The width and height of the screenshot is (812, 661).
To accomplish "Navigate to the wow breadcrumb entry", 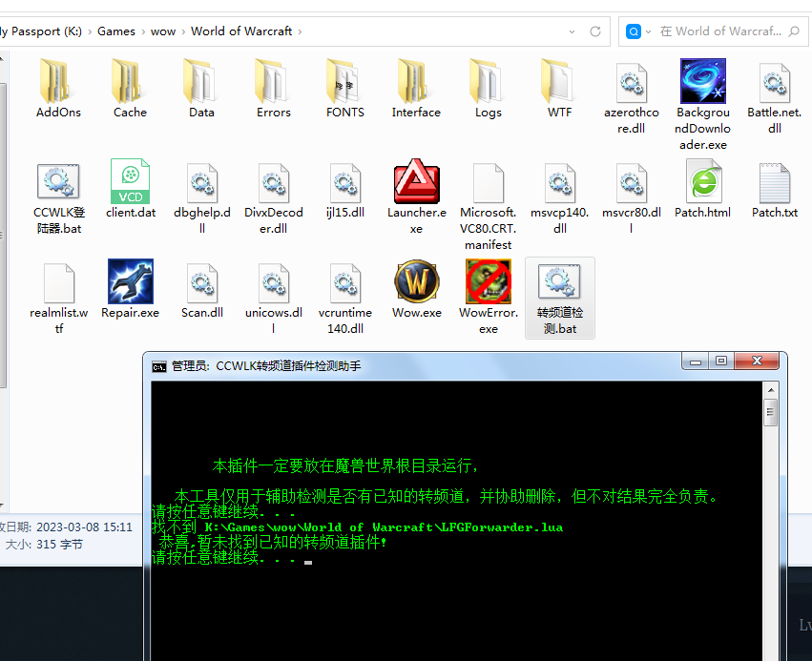I will click(162, 31).
